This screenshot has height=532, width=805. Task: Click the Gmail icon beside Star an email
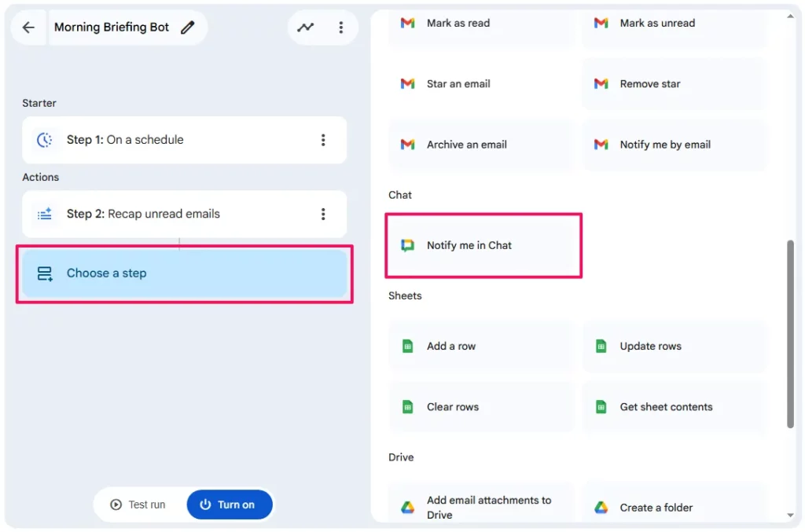(406, 83)
